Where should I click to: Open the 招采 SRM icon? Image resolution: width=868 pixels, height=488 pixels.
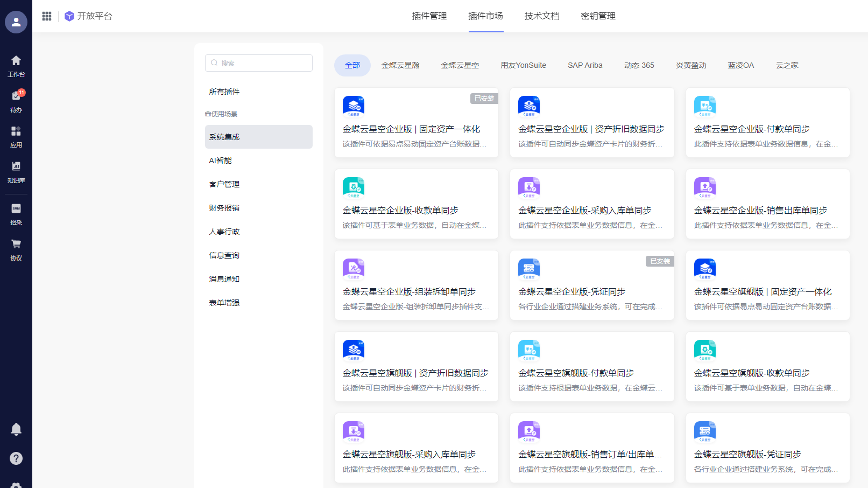pos(16,214)
